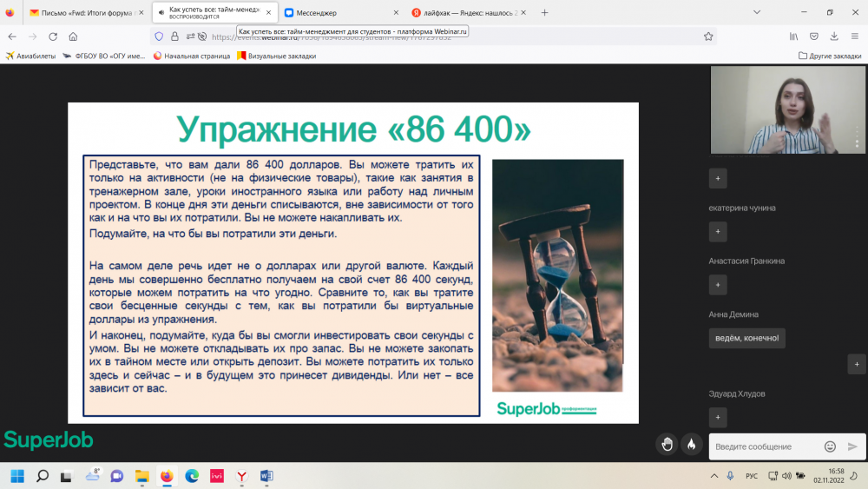Send a fire reaction

point(692,444)
